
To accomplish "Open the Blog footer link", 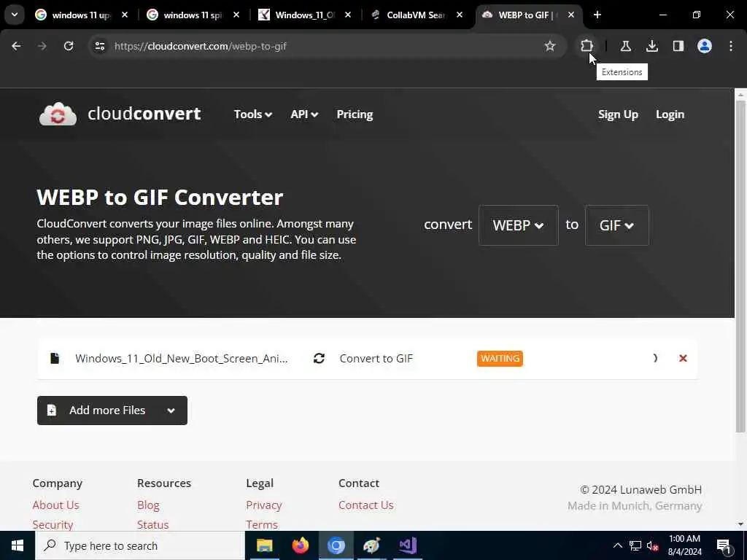I will pos(148,505).
